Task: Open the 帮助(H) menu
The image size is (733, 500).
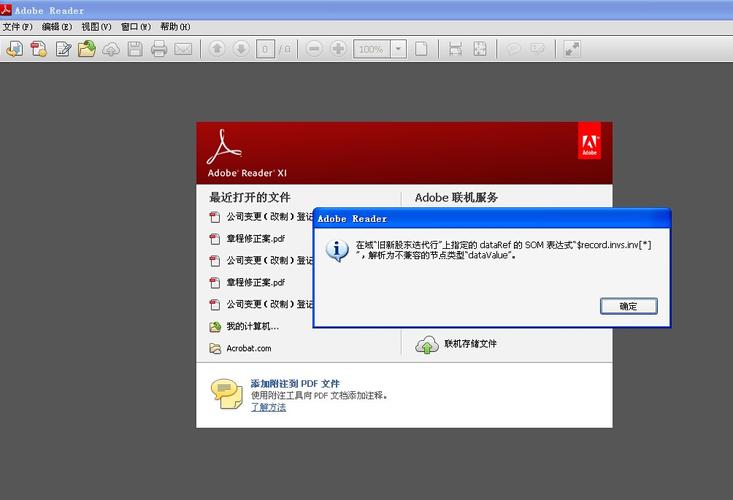Action: click(175, 27)
